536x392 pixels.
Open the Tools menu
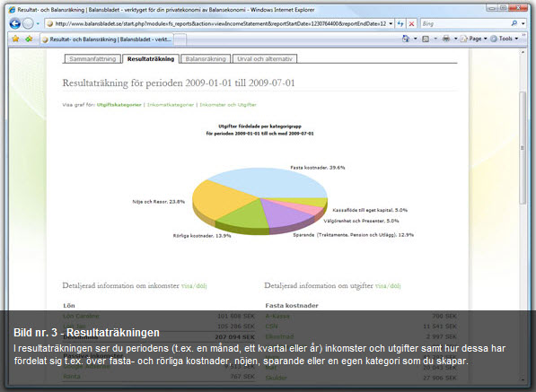[505, 39]
